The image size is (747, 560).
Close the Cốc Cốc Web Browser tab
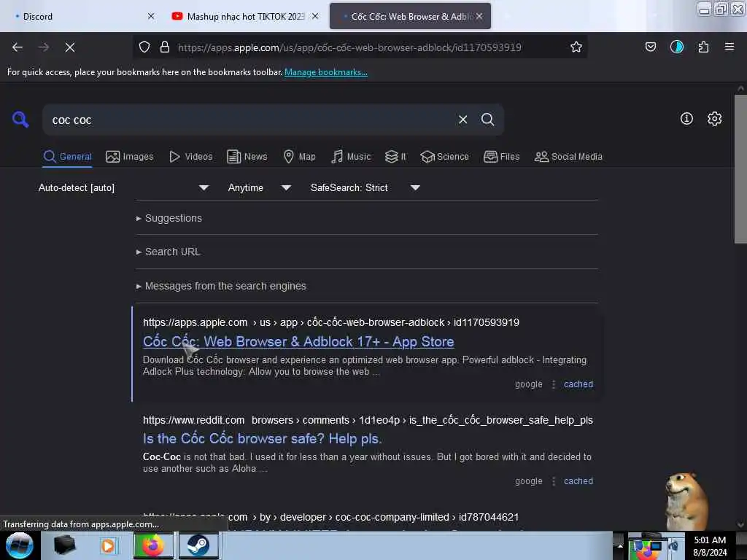pos(479,16)
